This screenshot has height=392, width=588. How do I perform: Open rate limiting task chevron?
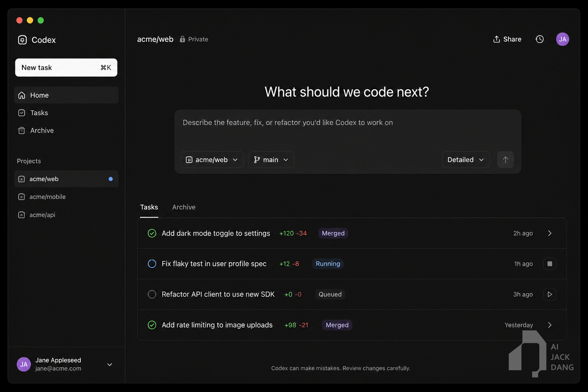coord(550,325)
